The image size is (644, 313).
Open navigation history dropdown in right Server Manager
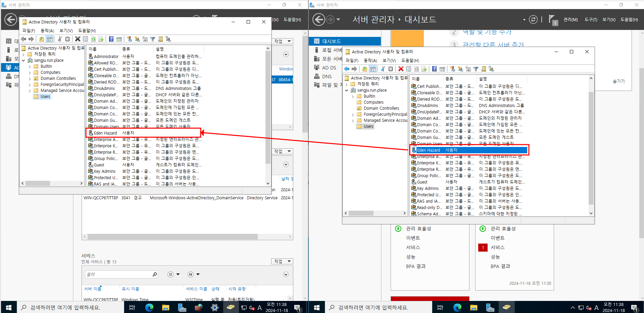click(338, 19)
